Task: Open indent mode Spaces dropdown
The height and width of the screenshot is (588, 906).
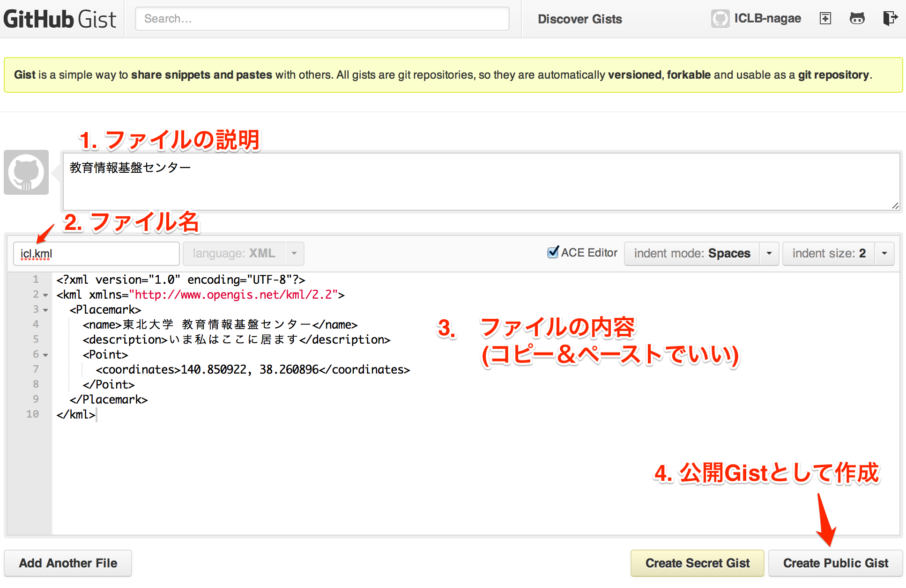Action: (x=701, y=254)
